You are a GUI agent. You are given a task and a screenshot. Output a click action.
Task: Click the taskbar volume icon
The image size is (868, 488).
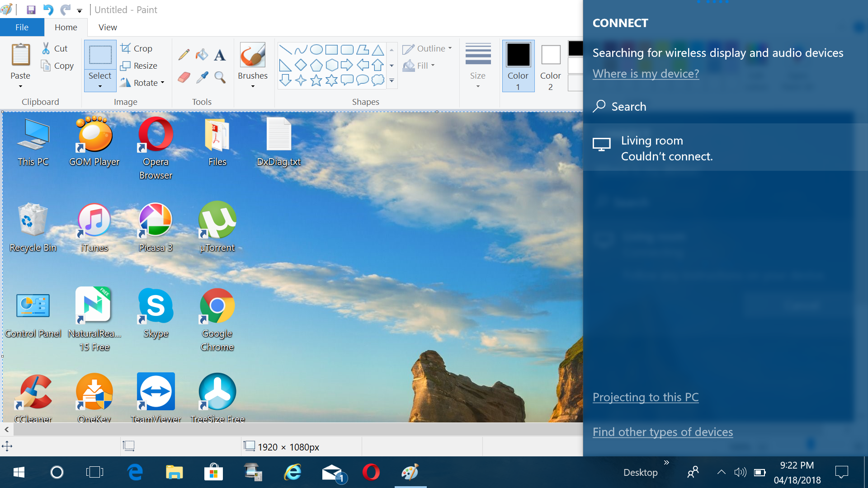pos(740,473)
